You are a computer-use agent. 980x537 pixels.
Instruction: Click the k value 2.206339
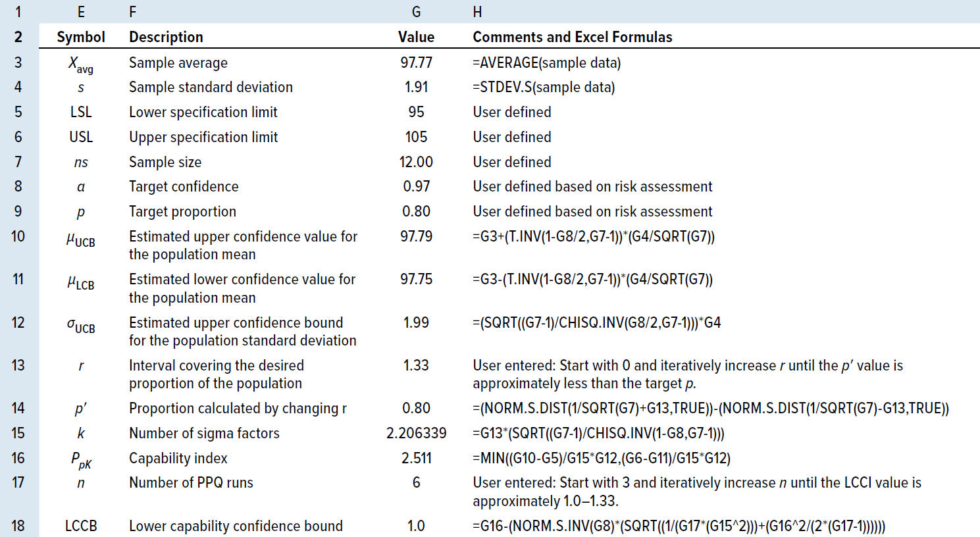pyautogui.click(x=416, y=433)
